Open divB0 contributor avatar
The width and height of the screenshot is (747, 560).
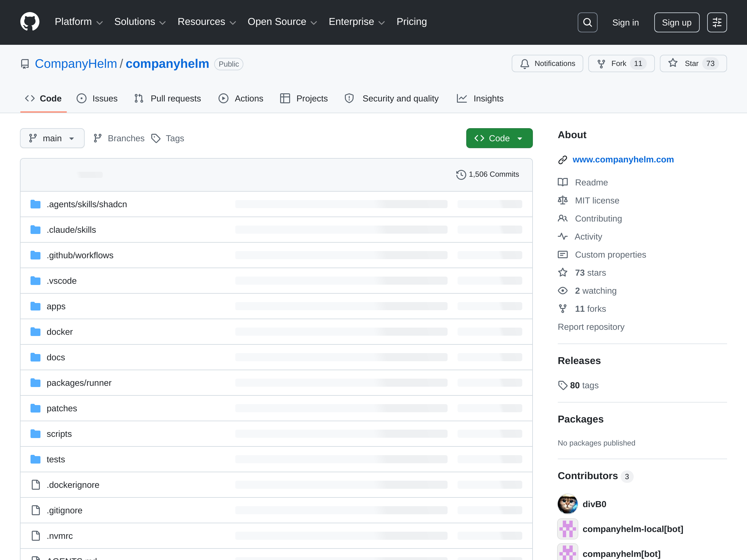click(x=567, y=504)
